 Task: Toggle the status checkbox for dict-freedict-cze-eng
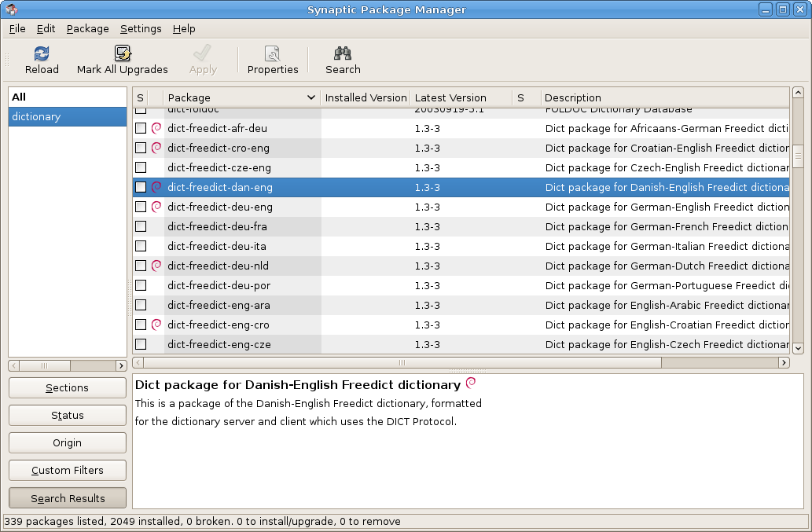141,167
